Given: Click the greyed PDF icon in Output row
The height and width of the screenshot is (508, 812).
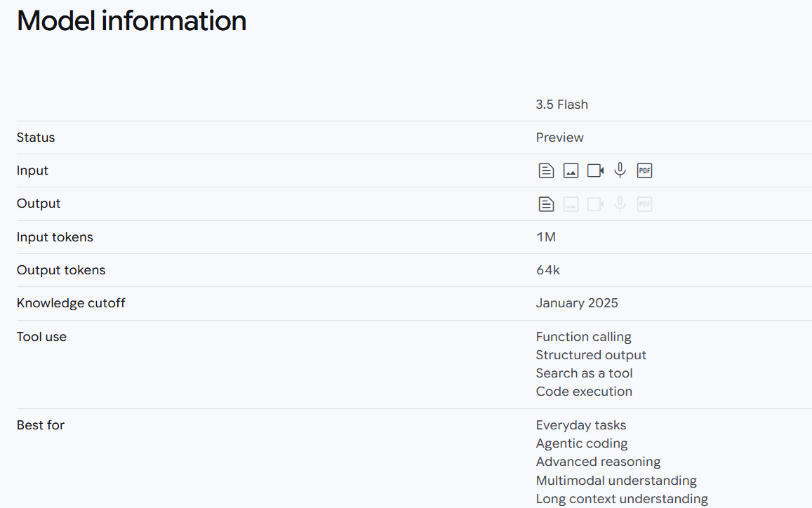Looking at the screenshot, I should coord(644,204).
